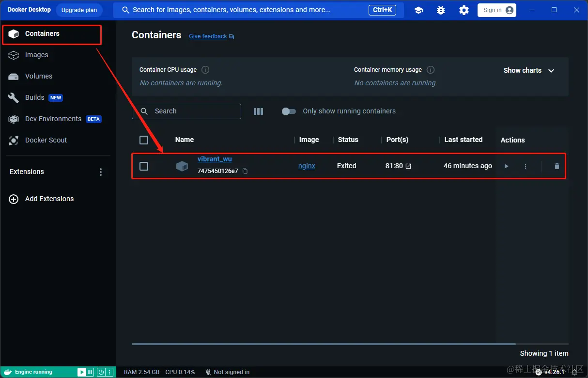Open the Learning Center graduation cap icon
The height and width of the screenshot is (378, 588).
click(418, 10)
